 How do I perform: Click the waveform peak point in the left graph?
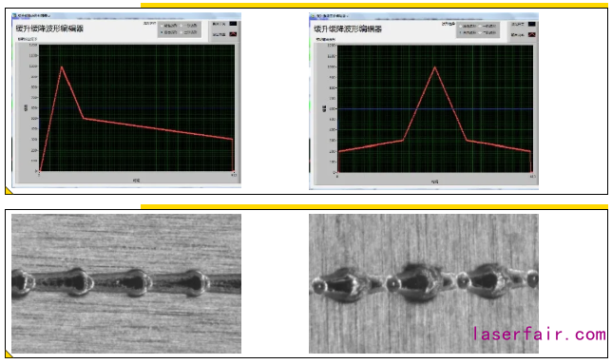pyautogui.click(x=61, y=67)
